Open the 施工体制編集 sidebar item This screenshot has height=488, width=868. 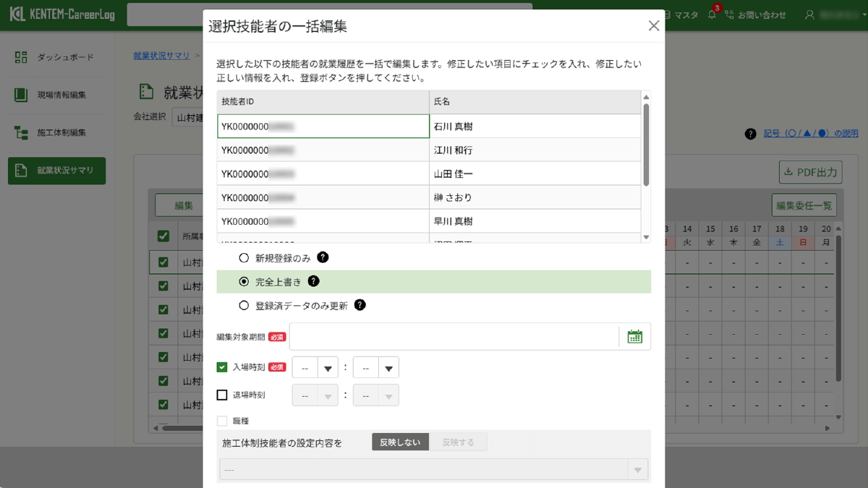click(56, 133)
